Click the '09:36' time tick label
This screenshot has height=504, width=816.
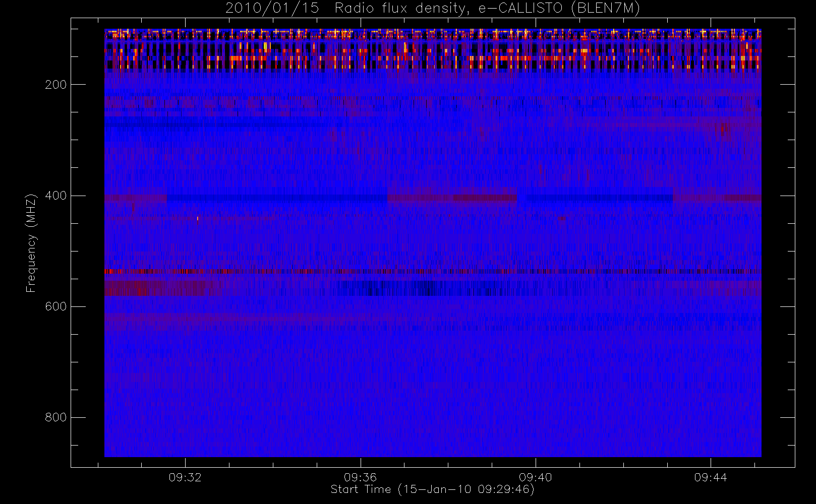tap(360, 477)
